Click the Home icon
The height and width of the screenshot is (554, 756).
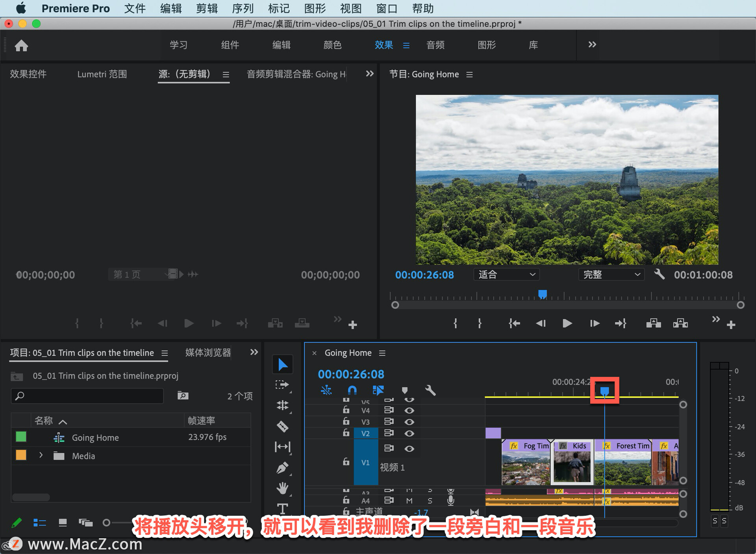point(21,46)
